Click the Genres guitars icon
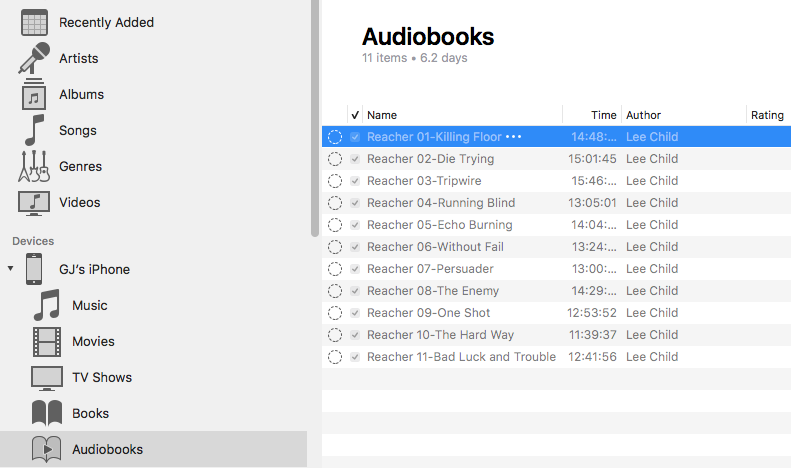The width and height of the screenshot is (791, 468). (34, 166)
